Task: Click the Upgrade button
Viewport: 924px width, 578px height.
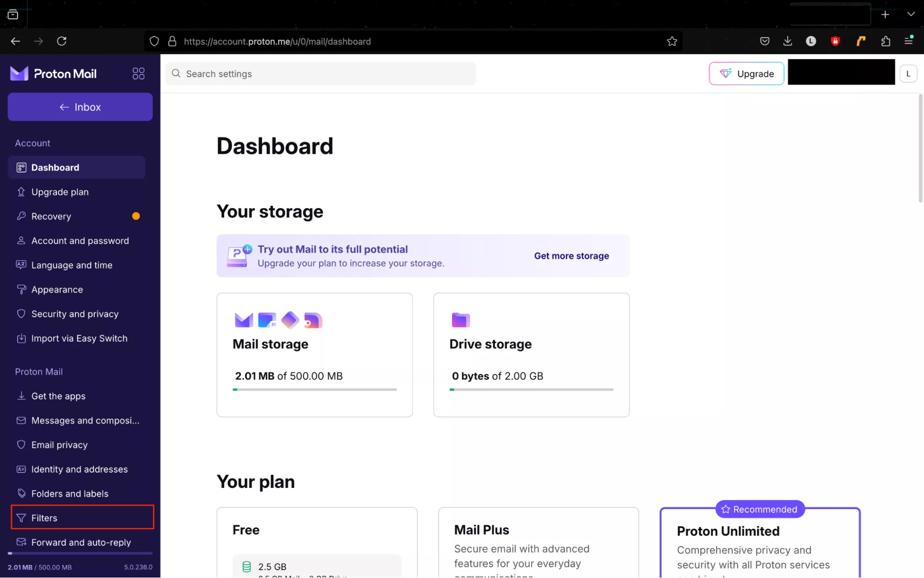Action: [746, 74]
